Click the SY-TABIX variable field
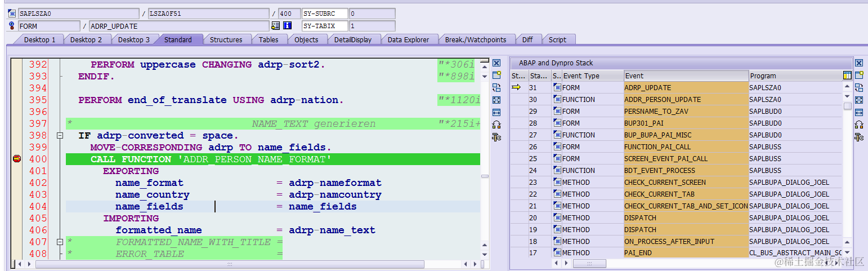The image size is (868, 271). click(325, 25)
